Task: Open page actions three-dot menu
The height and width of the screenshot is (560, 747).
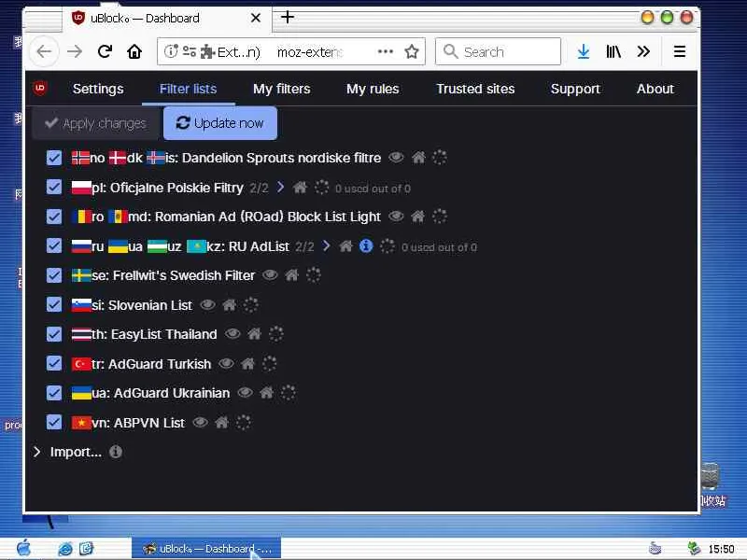Action: (386, 51)
